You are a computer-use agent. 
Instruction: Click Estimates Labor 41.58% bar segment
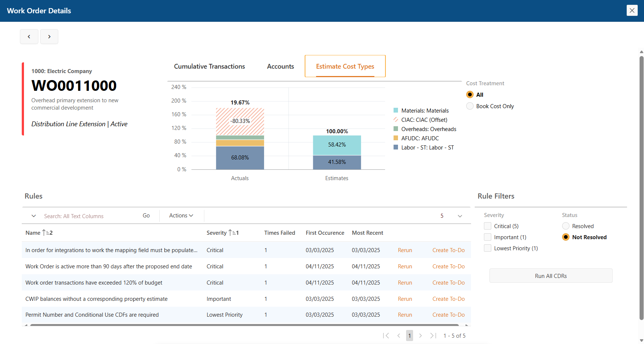point(337,162)
